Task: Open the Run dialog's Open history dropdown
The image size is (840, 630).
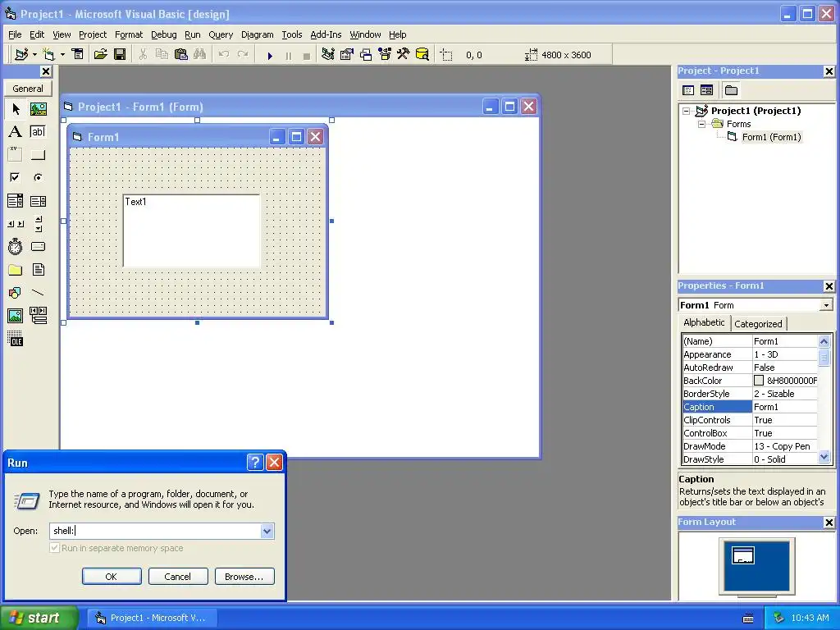Action: (267, 531)
